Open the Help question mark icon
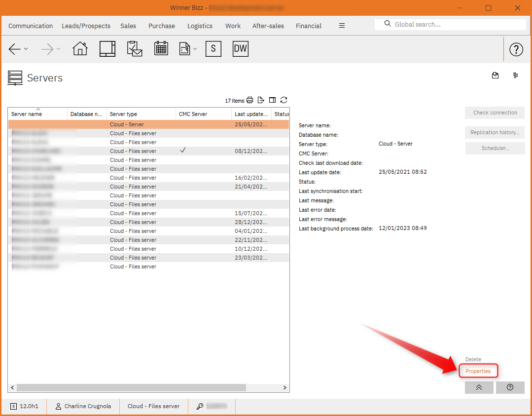The height and width of the screenshot is (416, 532). pyautogui.click(x=516, y=49)
